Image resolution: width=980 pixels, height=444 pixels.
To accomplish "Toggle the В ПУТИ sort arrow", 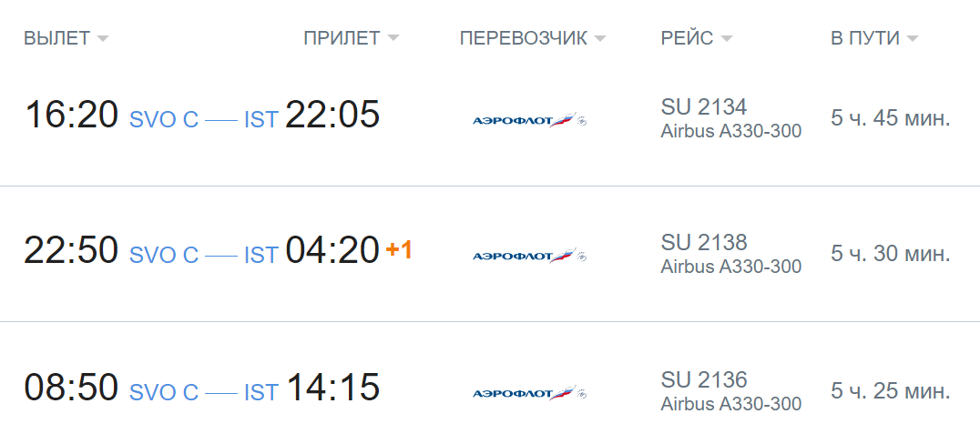I will tap(913, 39).
